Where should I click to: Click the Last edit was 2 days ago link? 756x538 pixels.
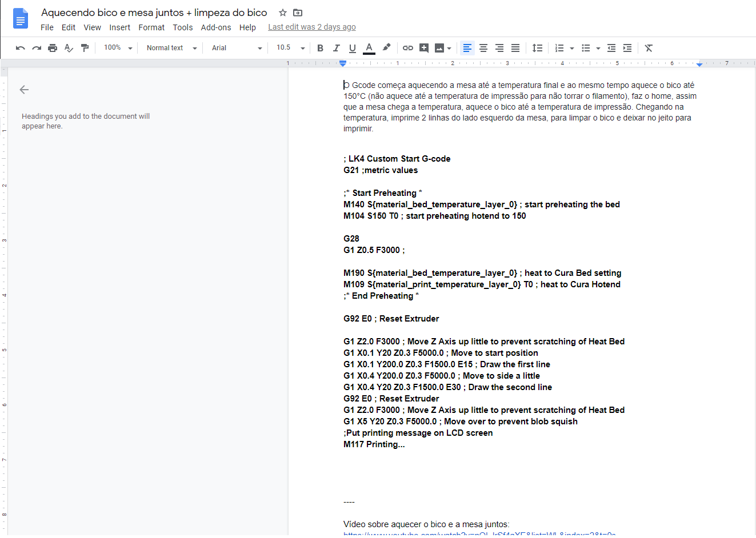[x=312, y=27]
